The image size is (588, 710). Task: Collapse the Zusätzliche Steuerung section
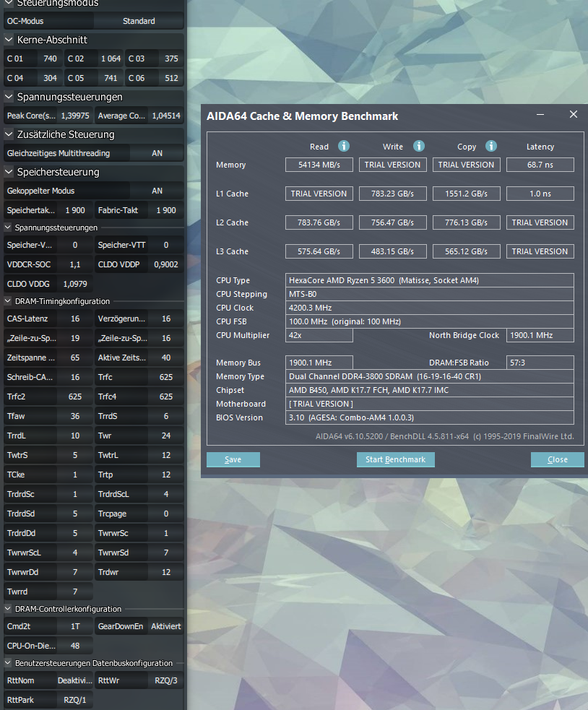[9, 134]
